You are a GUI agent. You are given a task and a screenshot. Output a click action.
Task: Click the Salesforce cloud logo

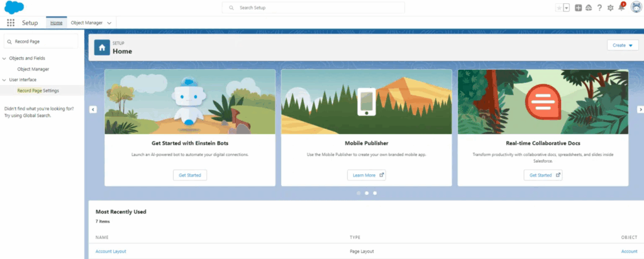pos(14,8)
